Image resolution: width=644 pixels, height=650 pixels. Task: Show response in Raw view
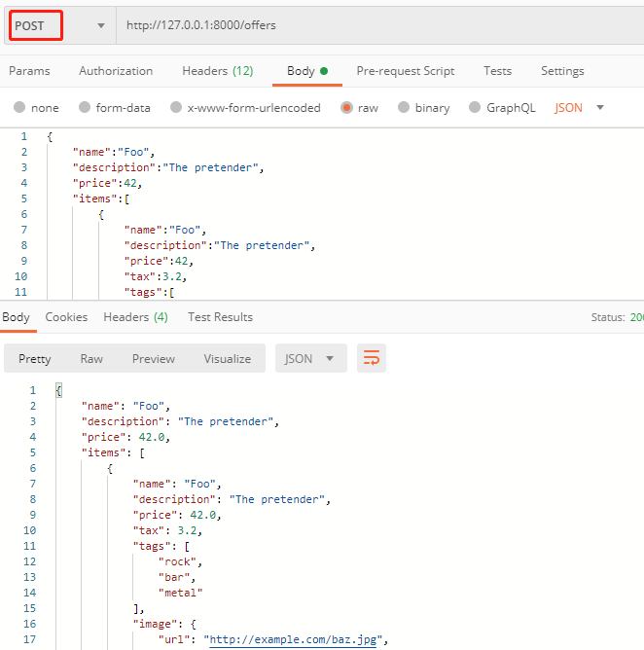pos(91,358)
